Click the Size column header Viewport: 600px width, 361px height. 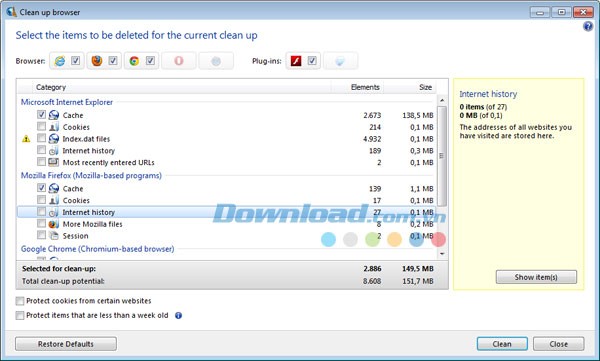(410, 87)
